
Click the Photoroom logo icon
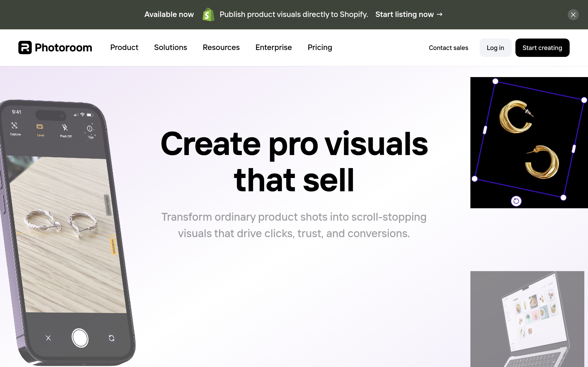pos(25,47)
